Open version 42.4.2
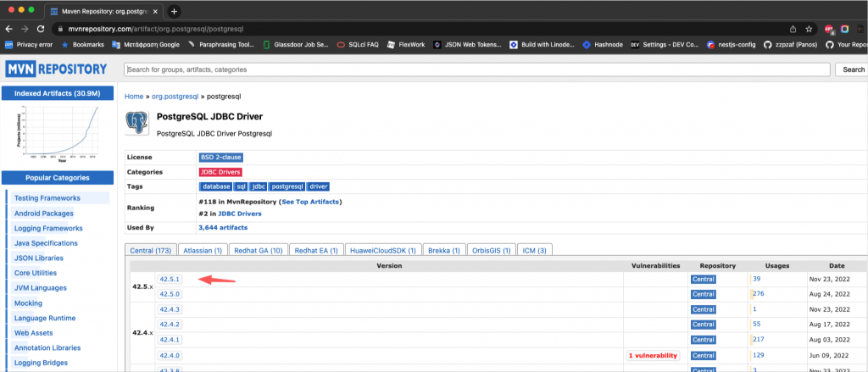This screenshot has width=868, height=372. 170,325
